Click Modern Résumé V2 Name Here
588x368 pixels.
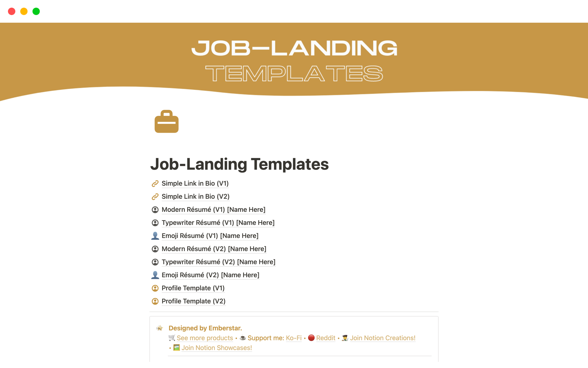click(213, 249)
